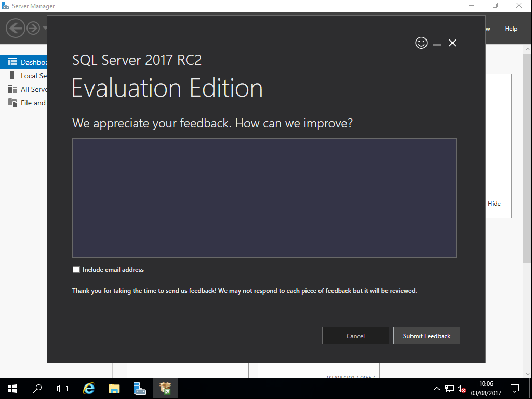
Task: Click the Hide link in Server Manager
Action: point(494,204)
